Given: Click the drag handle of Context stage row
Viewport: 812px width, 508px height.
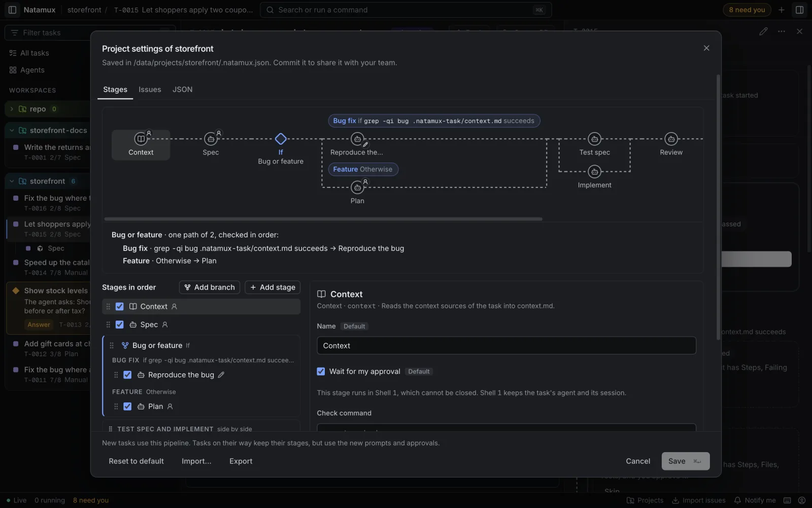Looking at the screenshot, I should click(x=108, y=306).
